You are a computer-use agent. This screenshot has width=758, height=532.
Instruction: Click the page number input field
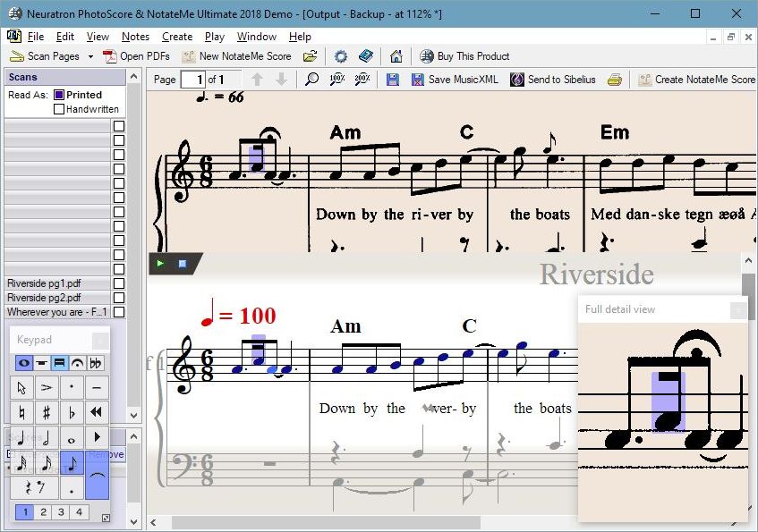[193, 80]
